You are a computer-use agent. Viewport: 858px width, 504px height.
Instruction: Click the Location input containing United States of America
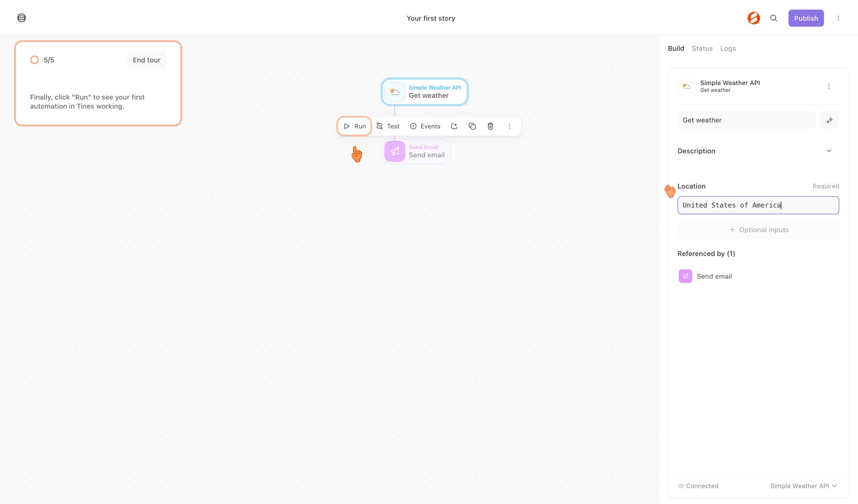[758, 205]
